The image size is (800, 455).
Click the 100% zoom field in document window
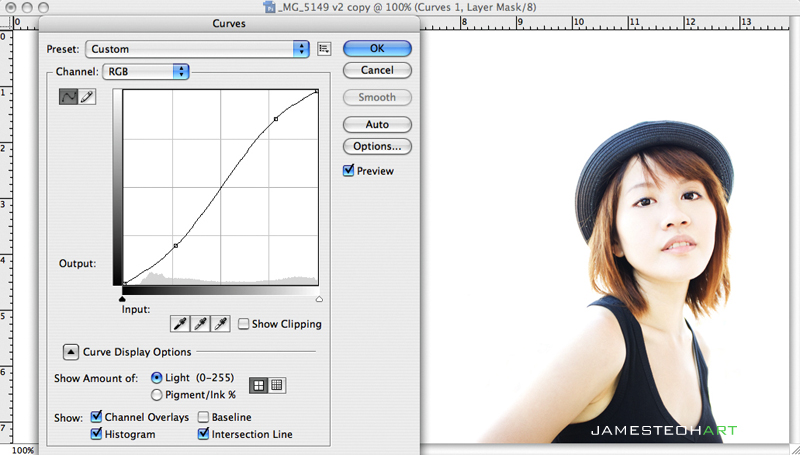(x=23, y=450)
